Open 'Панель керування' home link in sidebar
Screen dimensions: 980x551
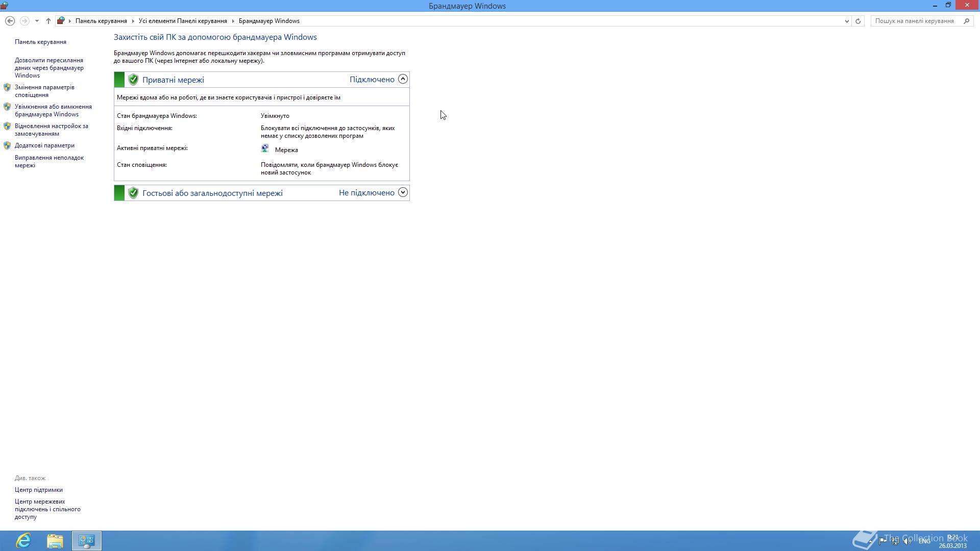coord(40,42)
